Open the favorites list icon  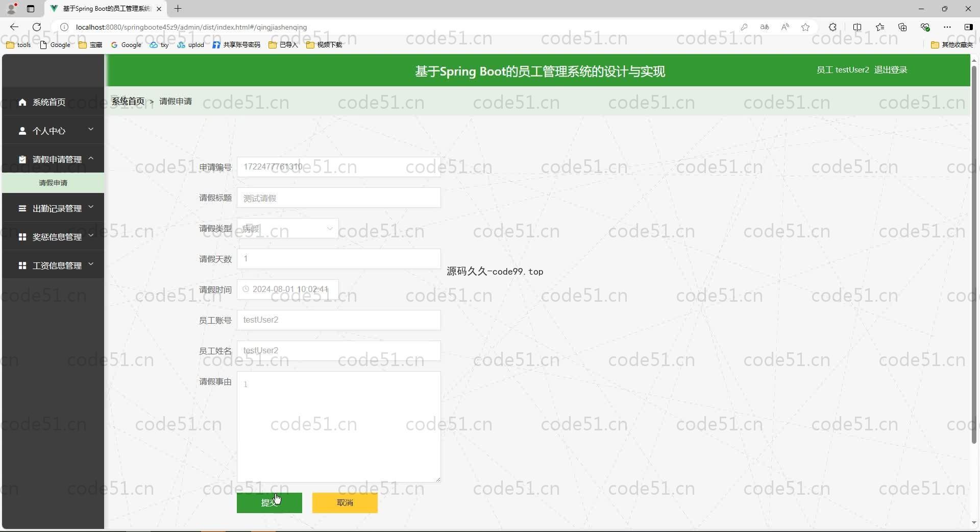point(880,27)
